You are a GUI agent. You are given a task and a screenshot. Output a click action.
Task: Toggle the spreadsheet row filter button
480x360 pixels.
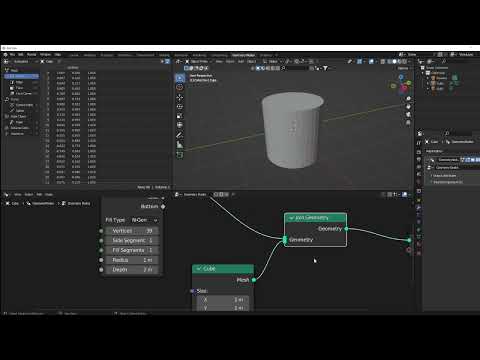click(168, 61)
